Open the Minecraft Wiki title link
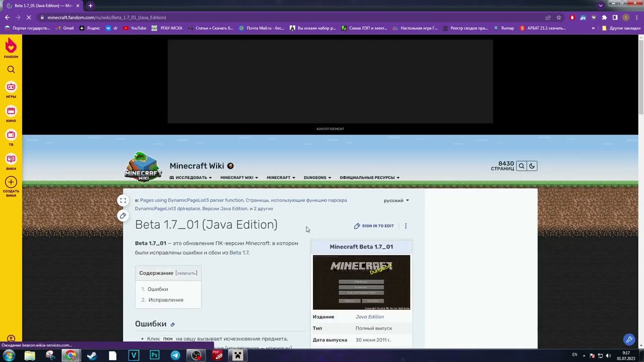Screen dimensions: 644x362 click(197, 166)
